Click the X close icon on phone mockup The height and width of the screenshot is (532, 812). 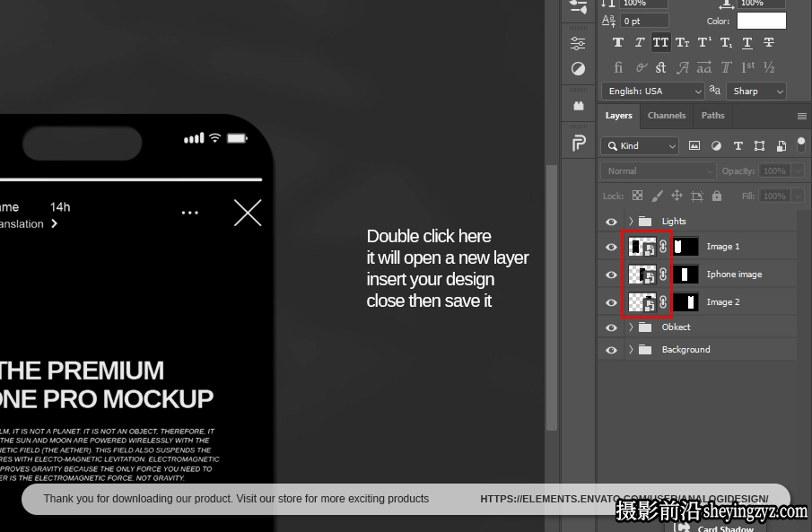248,213
